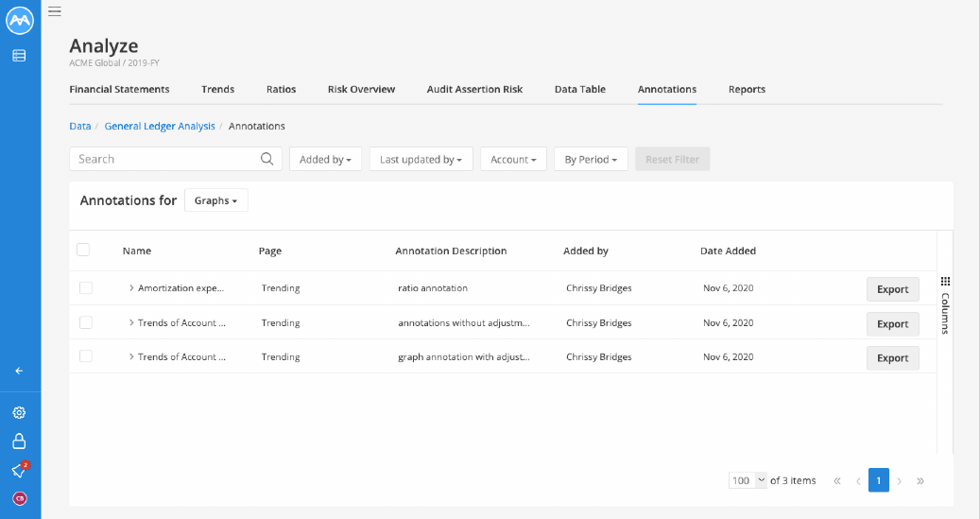Image resolution: width=980 pixels, height=519 pixels.
Task: Go to next page arrow
Action: [x=900, y=481]
